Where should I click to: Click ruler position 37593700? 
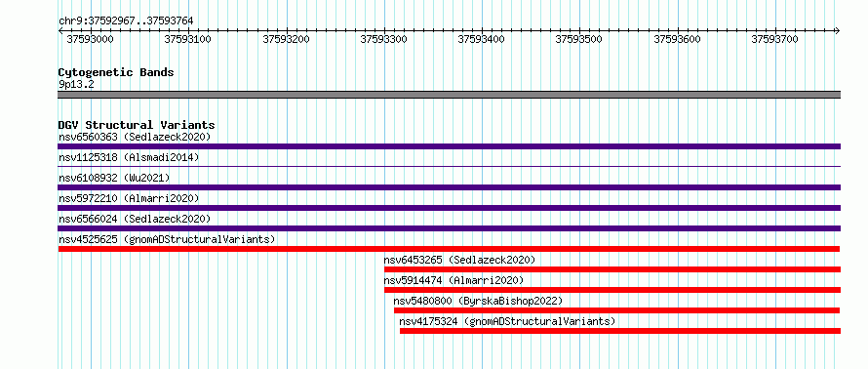(x=775, y=39)
